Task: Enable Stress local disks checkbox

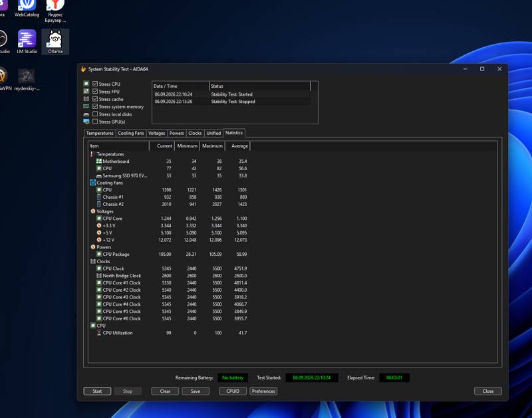Action: coord(95,114)
